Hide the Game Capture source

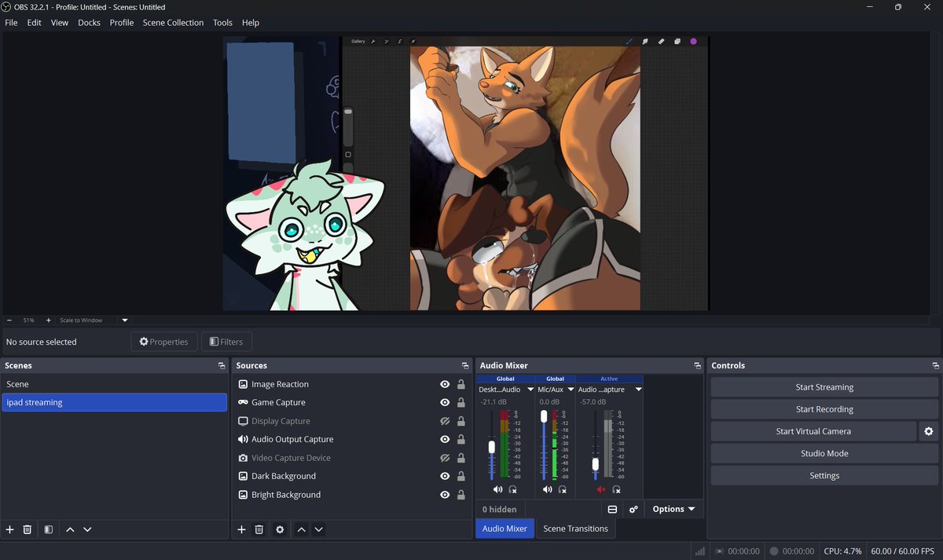pos(445,402)
